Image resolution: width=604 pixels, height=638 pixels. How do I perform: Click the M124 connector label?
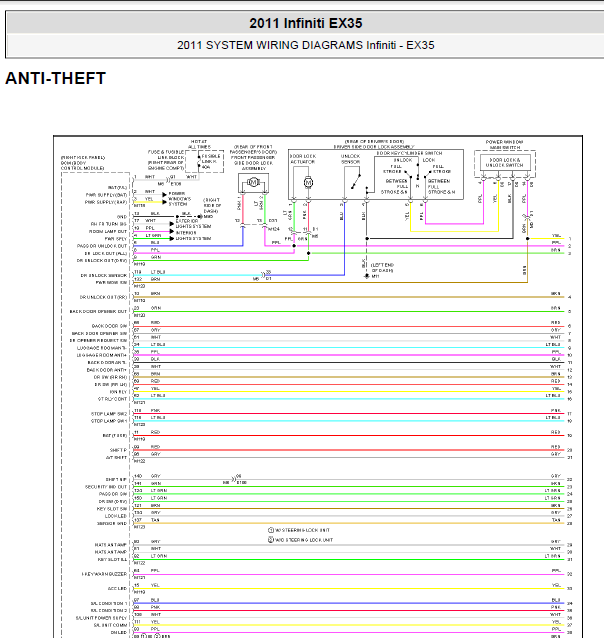(274, 229)
